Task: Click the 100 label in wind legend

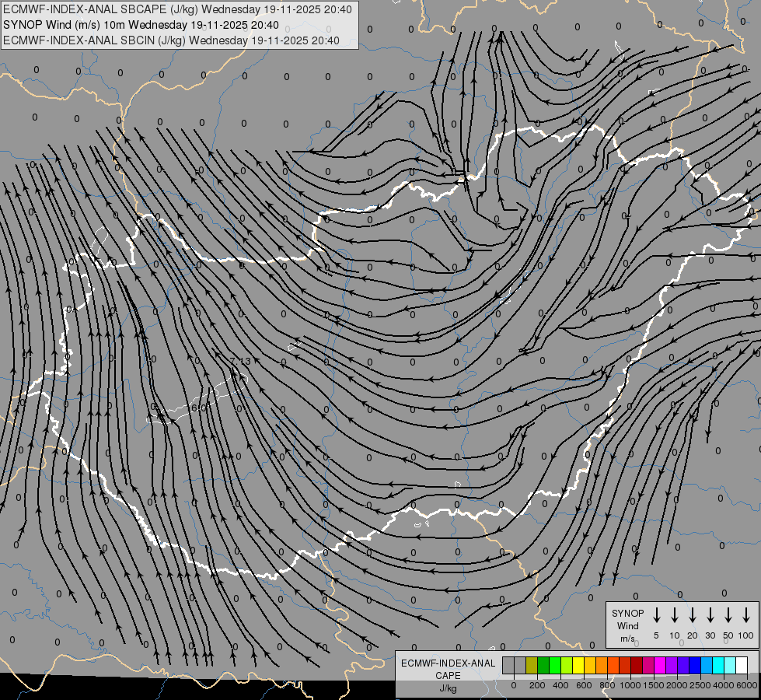Action: 746,635
